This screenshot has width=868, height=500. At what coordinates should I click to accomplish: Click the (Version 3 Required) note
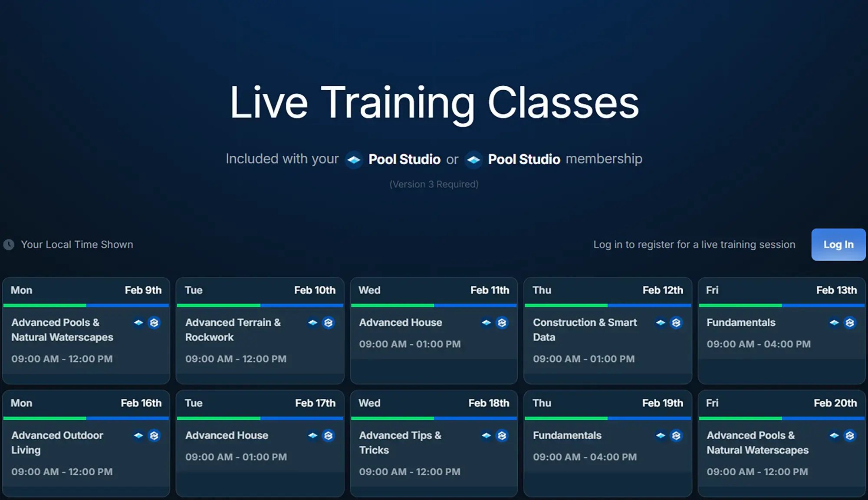434,184
